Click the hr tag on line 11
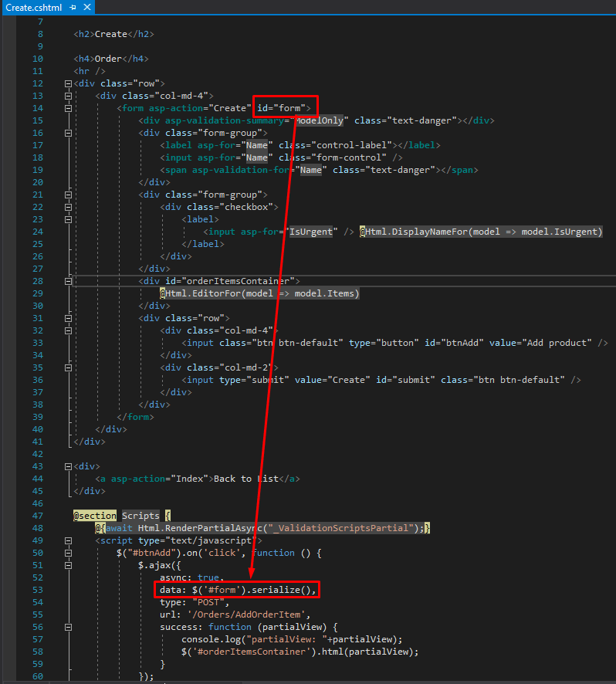 coord(90,71)
